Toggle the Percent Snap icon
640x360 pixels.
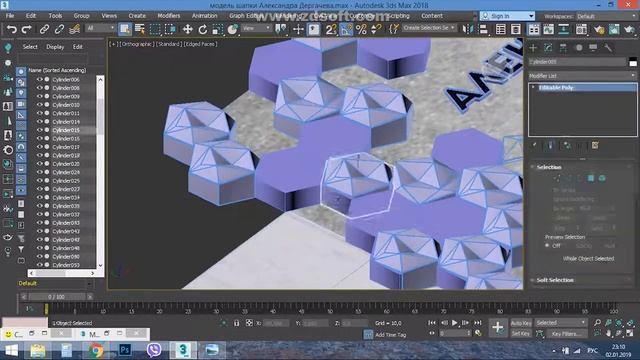[x=361, y=29]
